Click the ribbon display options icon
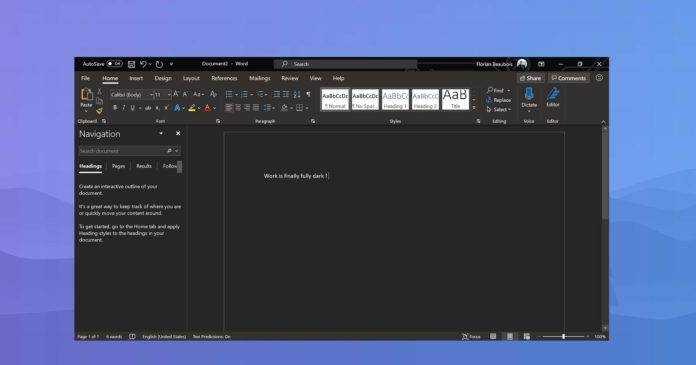 (x=542, y=64)
